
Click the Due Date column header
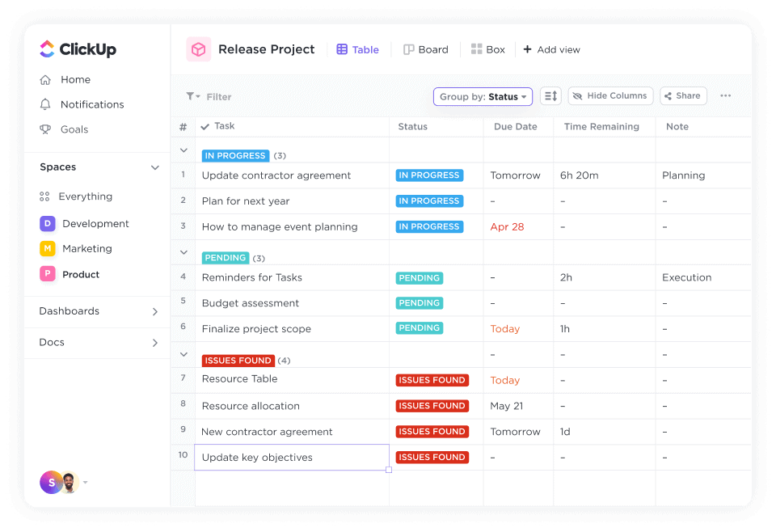515,127
